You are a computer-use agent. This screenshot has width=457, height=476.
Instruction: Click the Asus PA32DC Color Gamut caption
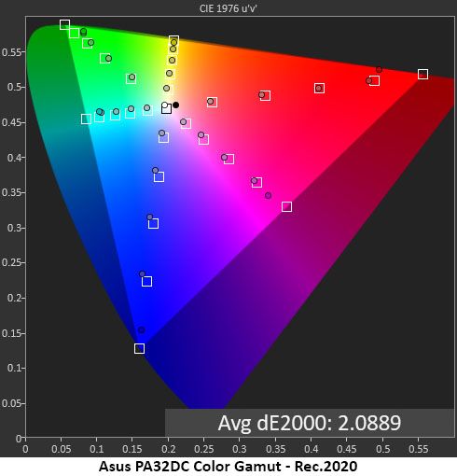[228, 467]
